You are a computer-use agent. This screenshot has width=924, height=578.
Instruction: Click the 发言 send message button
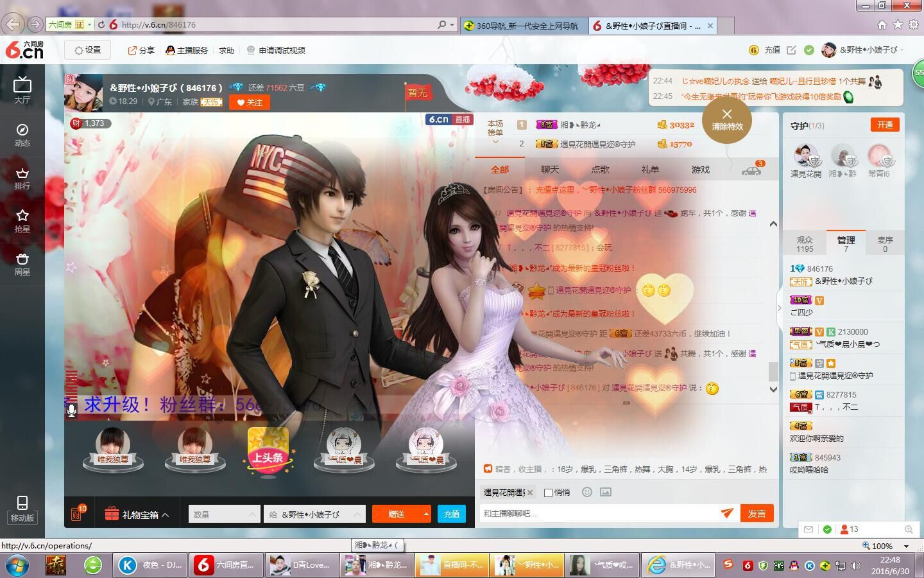(757, 513)
